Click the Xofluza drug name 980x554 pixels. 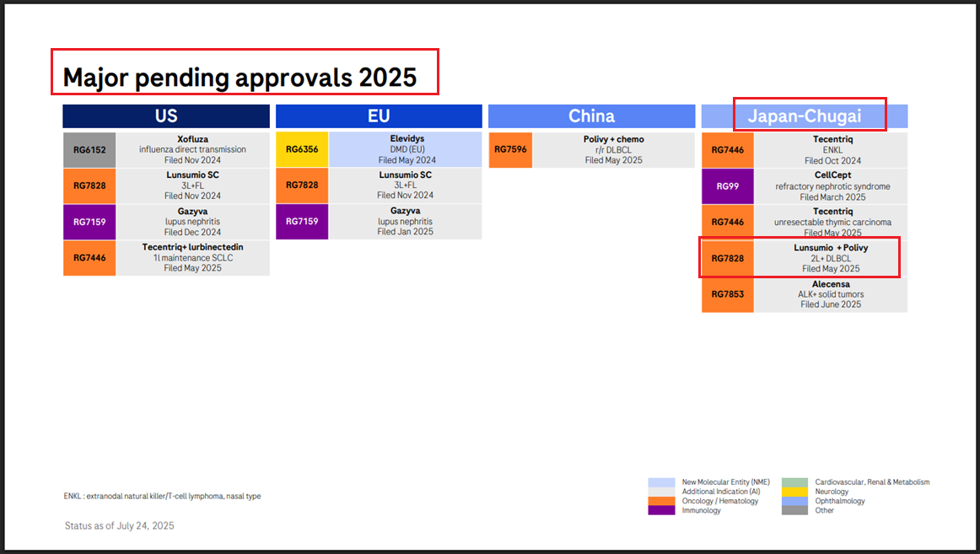click(192, 139)
